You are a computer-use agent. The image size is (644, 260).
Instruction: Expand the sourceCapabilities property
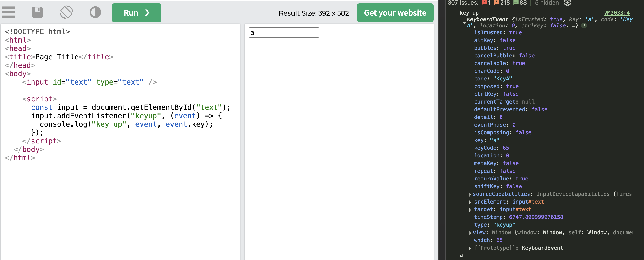coord(470,194)
